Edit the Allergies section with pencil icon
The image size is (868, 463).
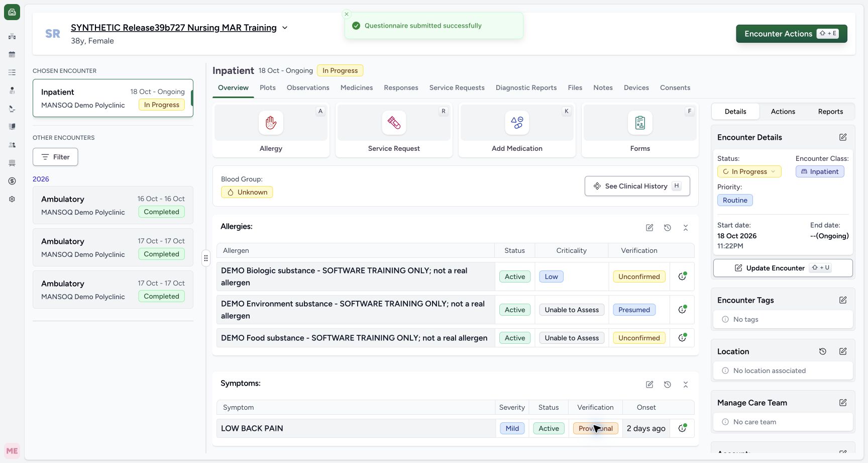click(x=649, y=228)
